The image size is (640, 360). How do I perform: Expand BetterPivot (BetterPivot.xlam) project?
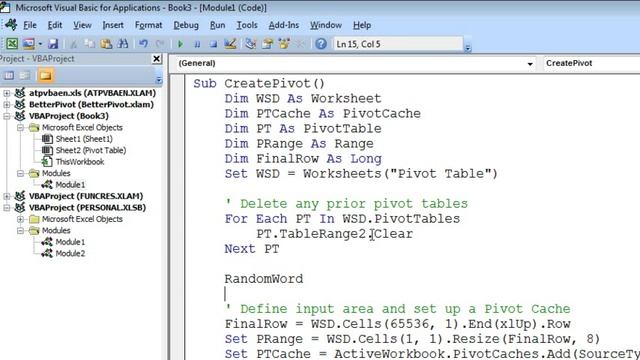[x=7, y=105]
